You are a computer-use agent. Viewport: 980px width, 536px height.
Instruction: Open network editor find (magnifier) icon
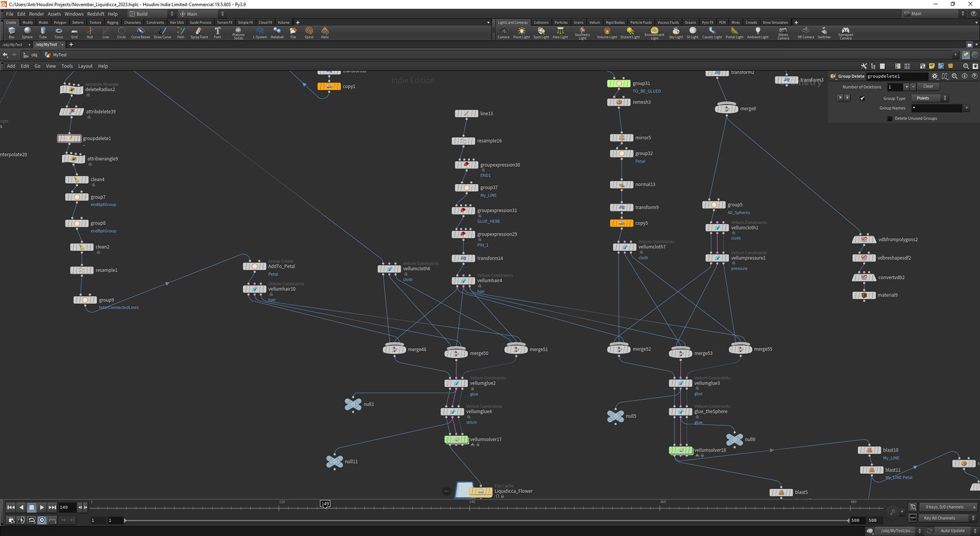coord(966,66)
